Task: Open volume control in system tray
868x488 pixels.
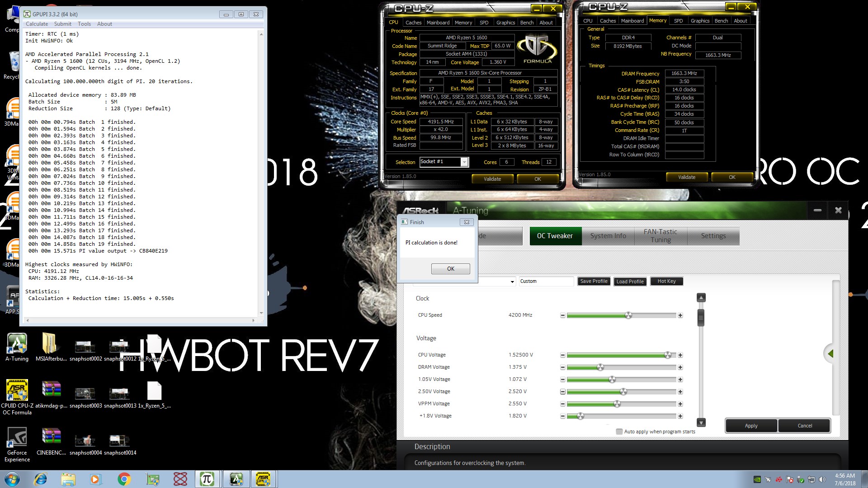Action: [822, 479]
